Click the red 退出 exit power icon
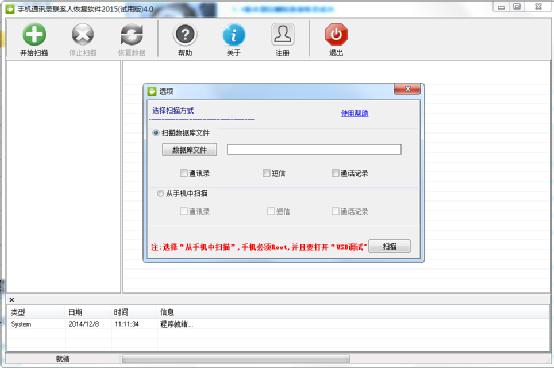554x369 pixels. (x=336, y=35)
